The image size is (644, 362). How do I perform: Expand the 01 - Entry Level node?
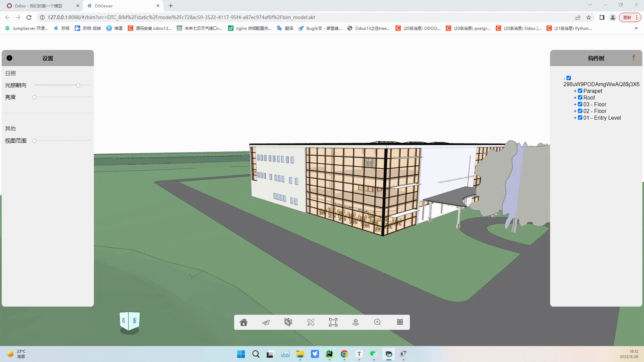coord(575,118)
